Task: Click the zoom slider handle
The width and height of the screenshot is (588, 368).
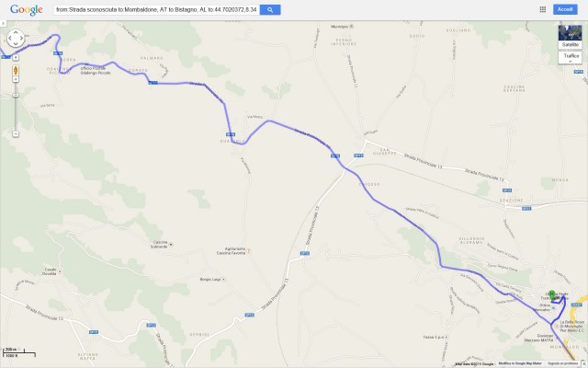Action: coord(16,96)
